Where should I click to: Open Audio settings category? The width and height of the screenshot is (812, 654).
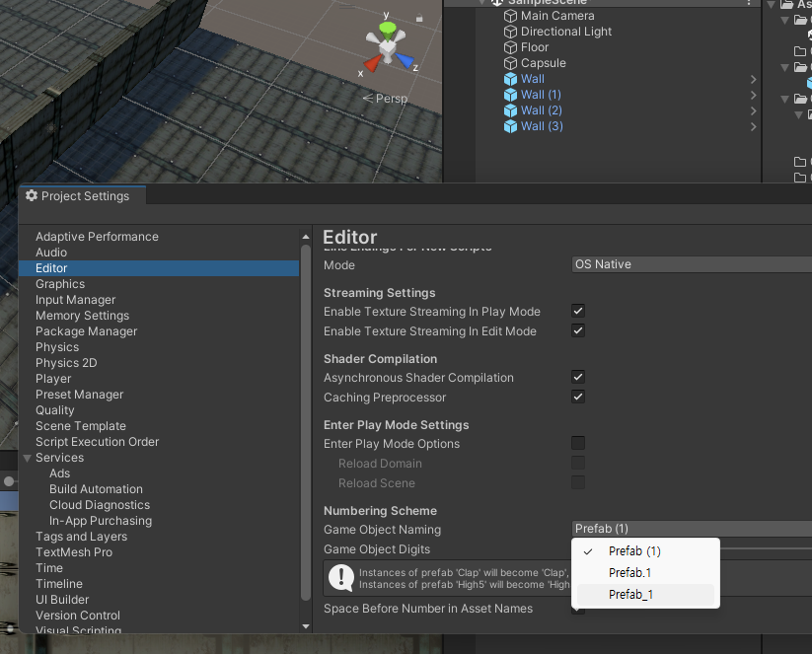tap(51, 253)
